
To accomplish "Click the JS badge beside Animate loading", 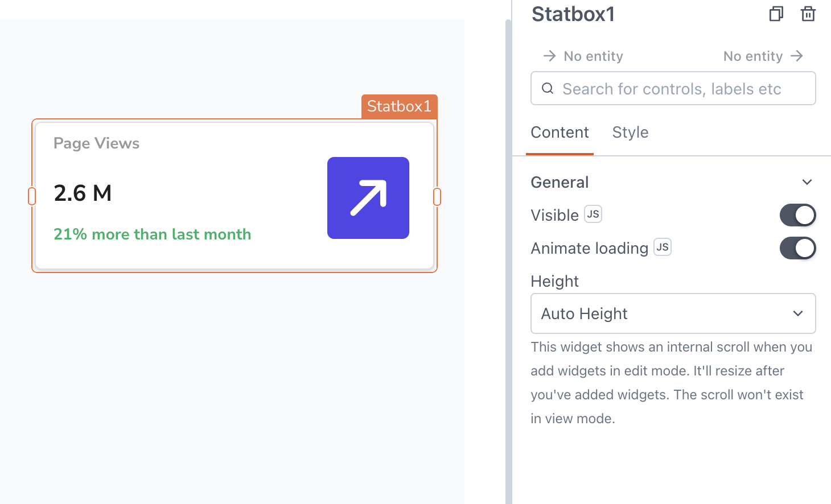I will coord(663,247).
